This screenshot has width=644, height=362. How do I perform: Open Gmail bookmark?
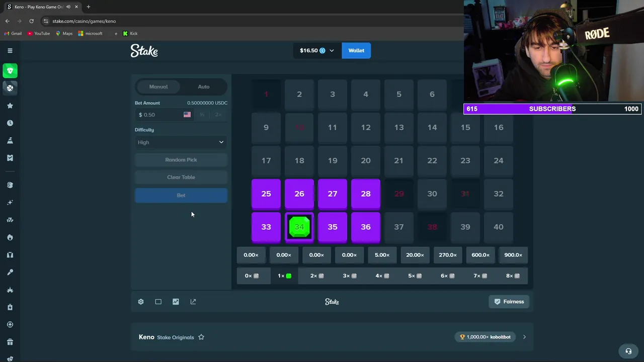click(13, 34)
